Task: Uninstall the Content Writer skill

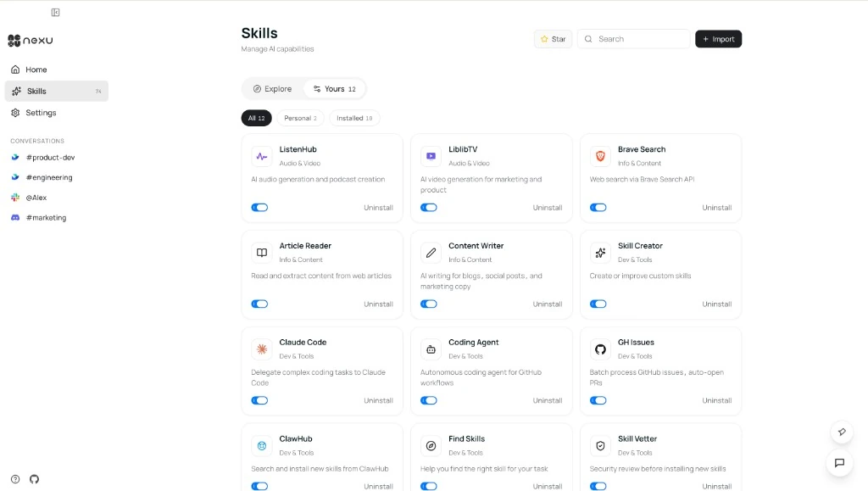Action: (548, 304)
